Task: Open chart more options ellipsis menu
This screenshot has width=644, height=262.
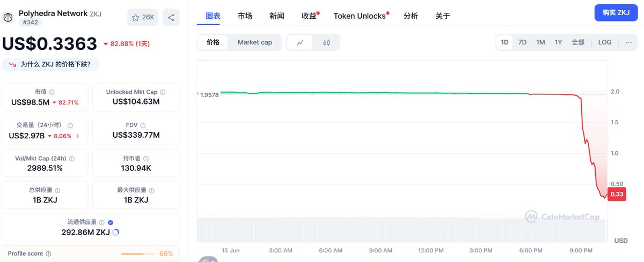Action: (x=628, y=42)
